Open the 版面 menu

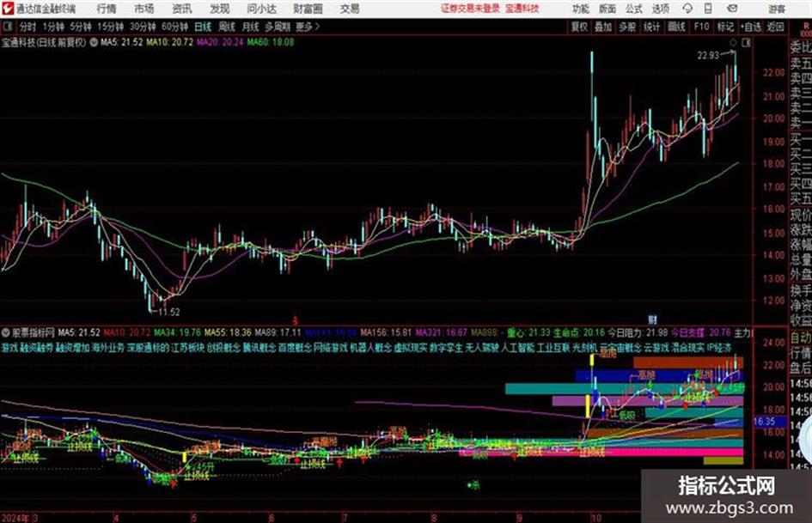tap(607, 9)
